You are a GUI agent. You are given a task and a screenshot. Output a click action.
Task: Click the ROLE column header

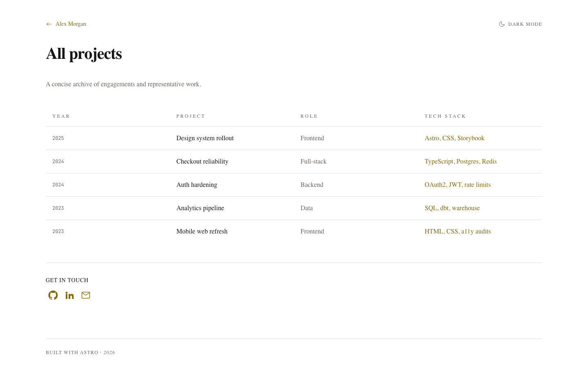point(309,116)
